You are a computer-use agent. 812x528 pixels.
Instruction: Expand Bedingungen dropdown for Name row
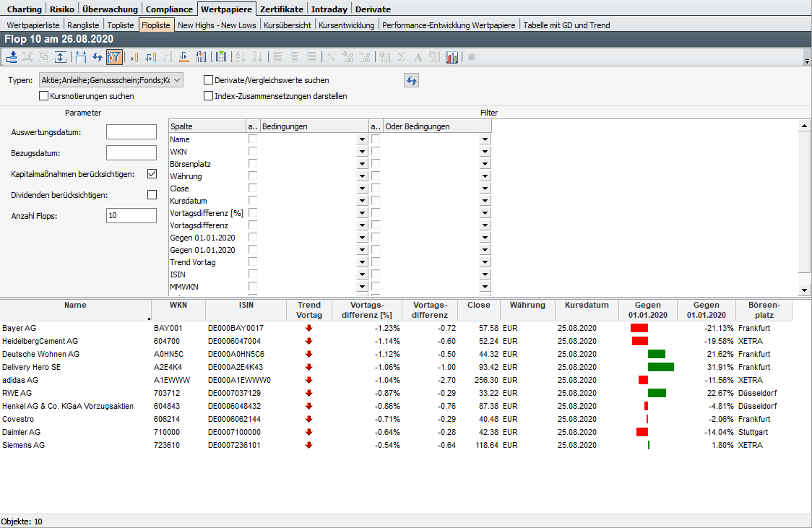click(361, 139)
